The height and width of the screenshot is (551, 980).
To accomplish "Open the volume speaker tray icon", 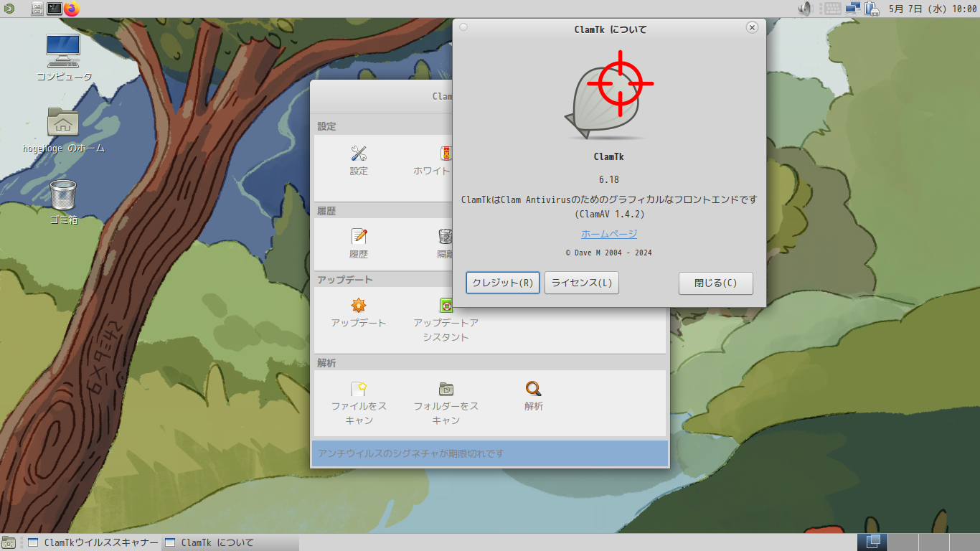I will pyautogui.click(x=805, y=9).
